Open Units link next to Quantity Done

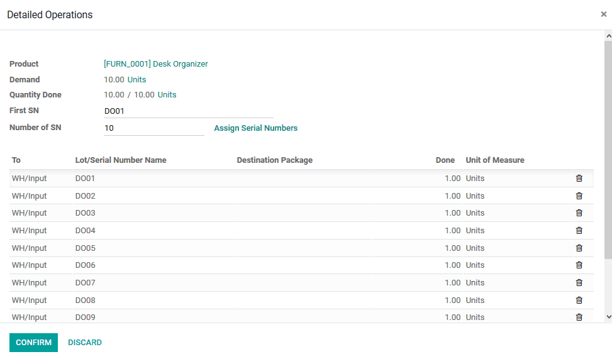click(167, 95)
